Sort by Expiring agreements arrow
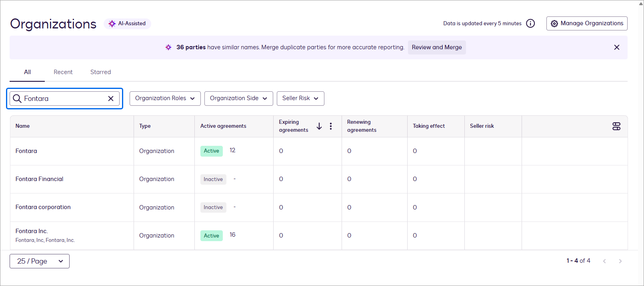The width and height of the screenshot is (644, 286). (x=319, y=126)
